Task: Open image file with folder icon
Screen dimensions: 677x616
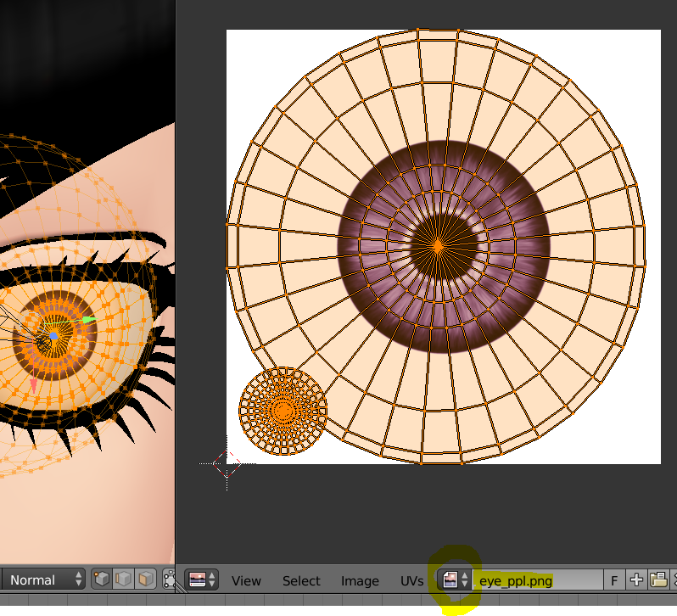Action: [x=658, y=580]
